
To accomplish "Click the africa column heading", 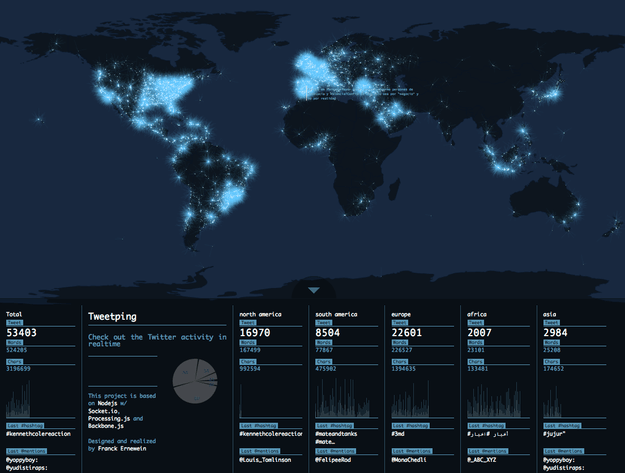I will click(x=477, y=314).
